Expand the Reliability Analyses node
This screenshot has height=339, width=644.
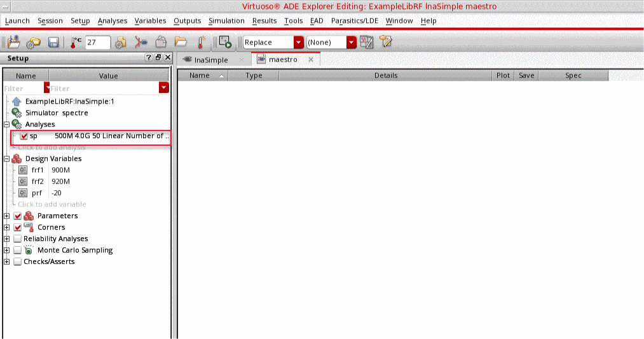click(6, 239)
